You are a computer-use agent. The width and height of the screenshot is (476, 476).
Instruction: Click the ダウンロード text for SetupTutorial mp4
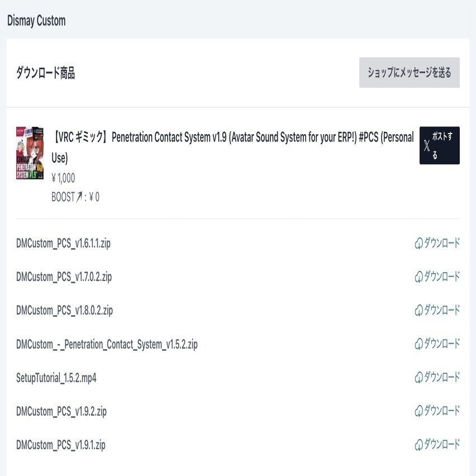click(442, 378)
